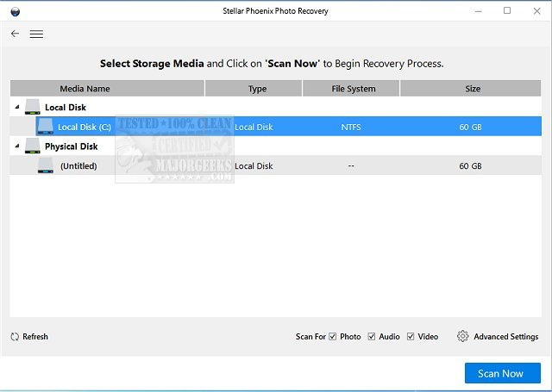
Task: Uncheck the Photo checkbox
Action: 333,337
